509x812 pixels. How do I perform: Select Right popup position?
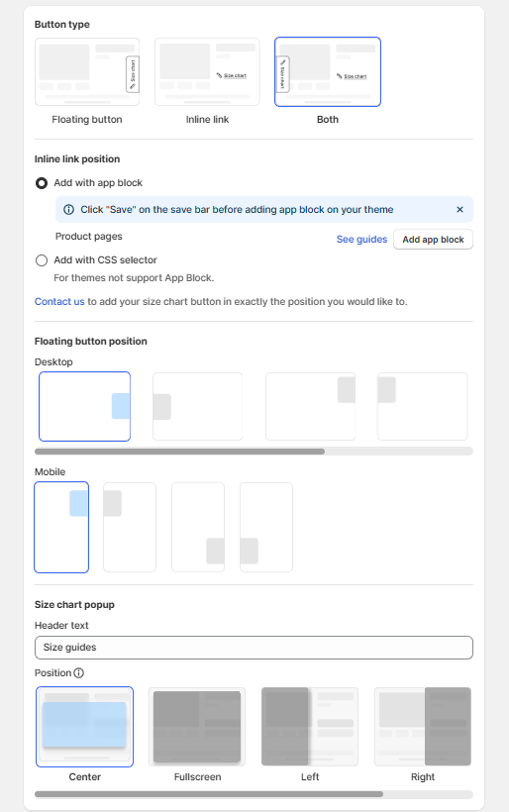point(423,727)
